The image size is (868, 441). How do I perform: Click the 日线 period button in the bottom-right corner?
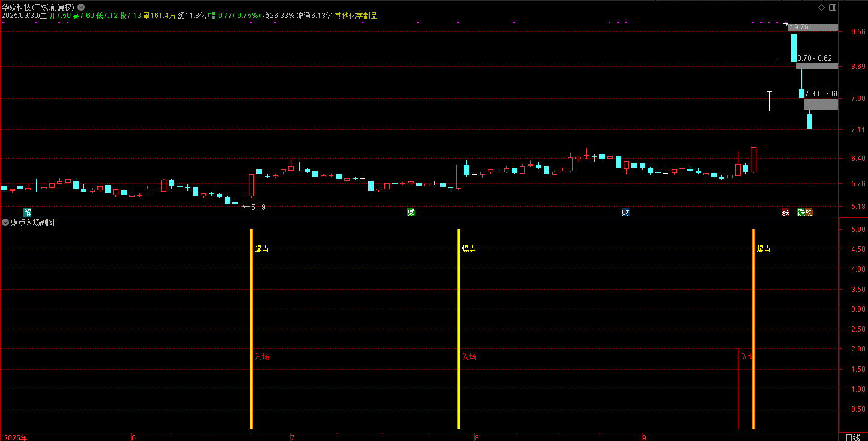pyautogui.click(x=853, y=437)
